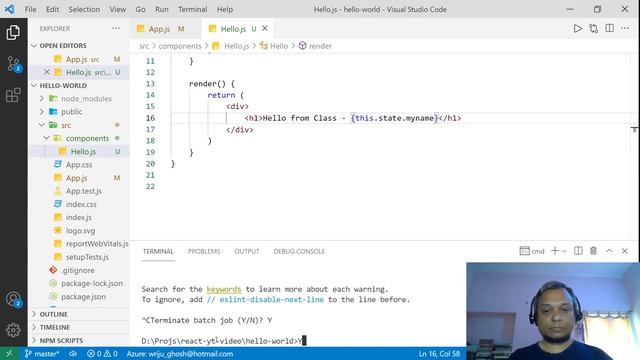Open package.json in the explorer
Image resolution: width=640 pixels, height=360 pixels.
click(x=79, y=296)
